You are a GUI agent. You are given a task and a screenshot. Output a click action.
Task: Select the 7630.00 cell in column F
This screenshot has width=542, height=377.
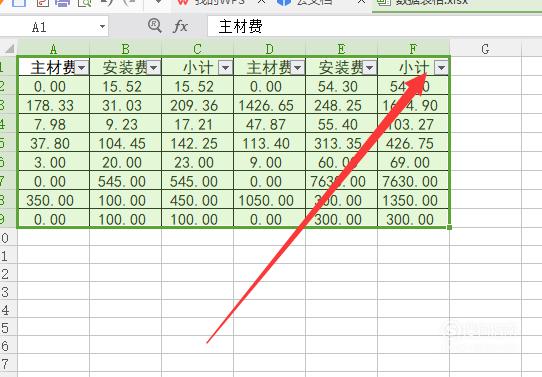413,181
